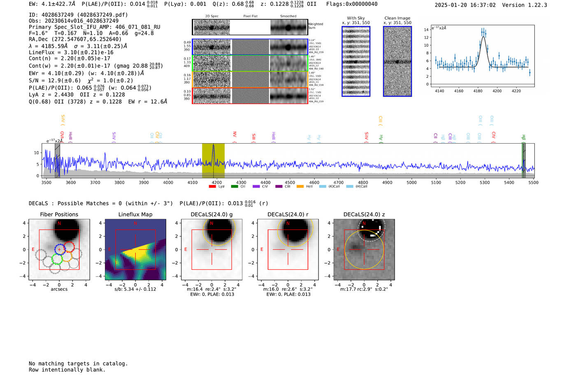Click the green-bordered Pixel Flat panel
Viewport: 576px width, 392px height.
[x=250, y=63]
